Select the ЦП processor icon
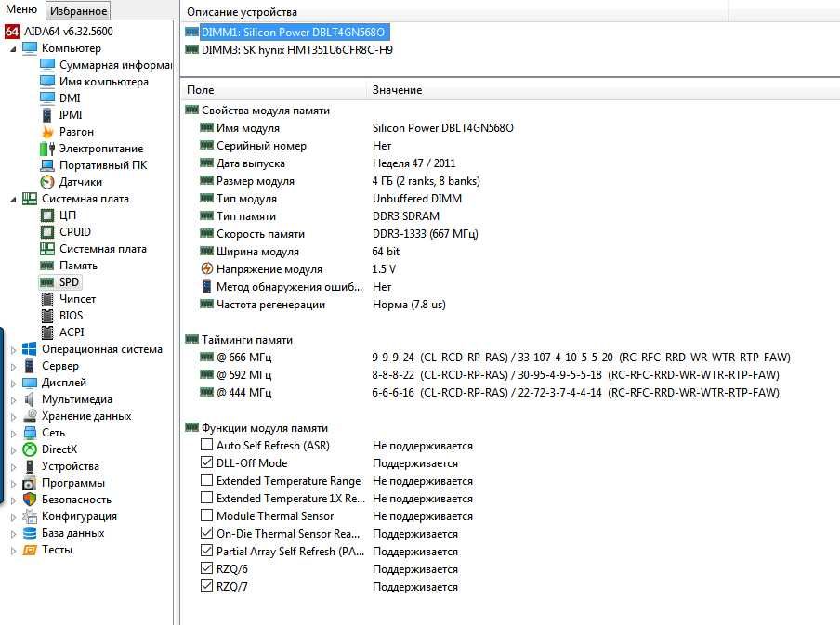Screen dimensions: 840x625 click(x=47, y=215)
